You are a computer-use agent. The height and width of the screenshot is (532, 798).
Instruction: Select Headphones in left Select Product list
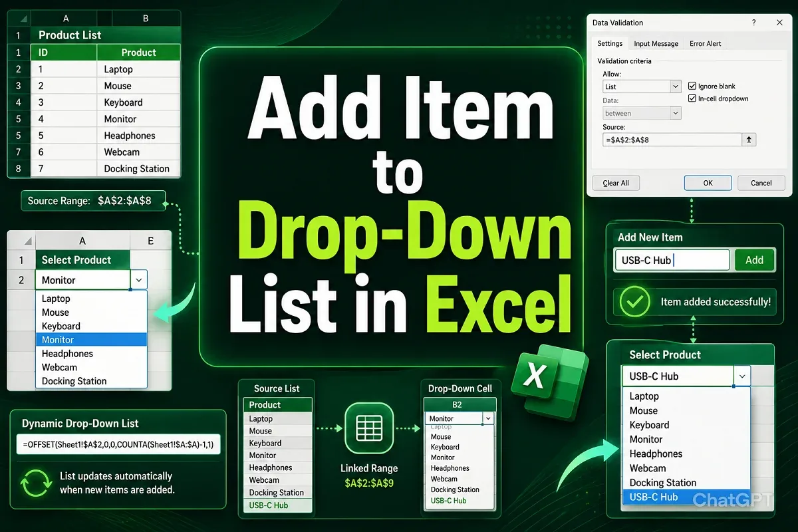(91, 354)
